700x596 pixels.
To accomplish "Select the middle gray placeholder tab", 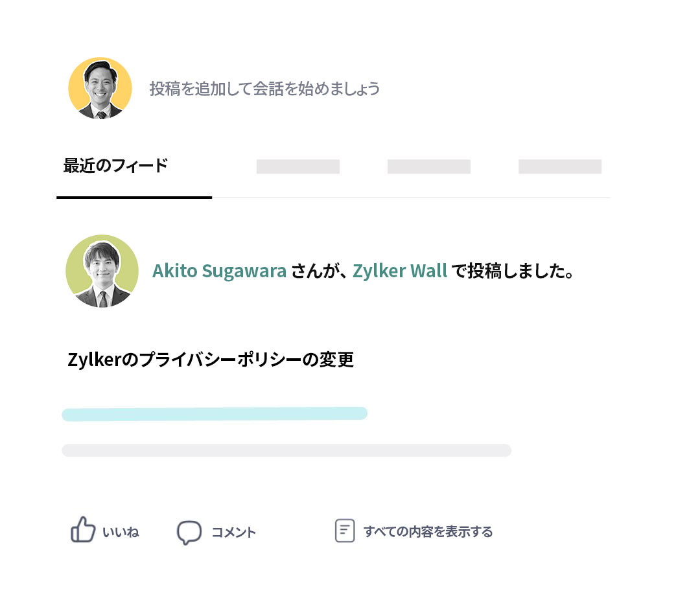I will point(428,166).
